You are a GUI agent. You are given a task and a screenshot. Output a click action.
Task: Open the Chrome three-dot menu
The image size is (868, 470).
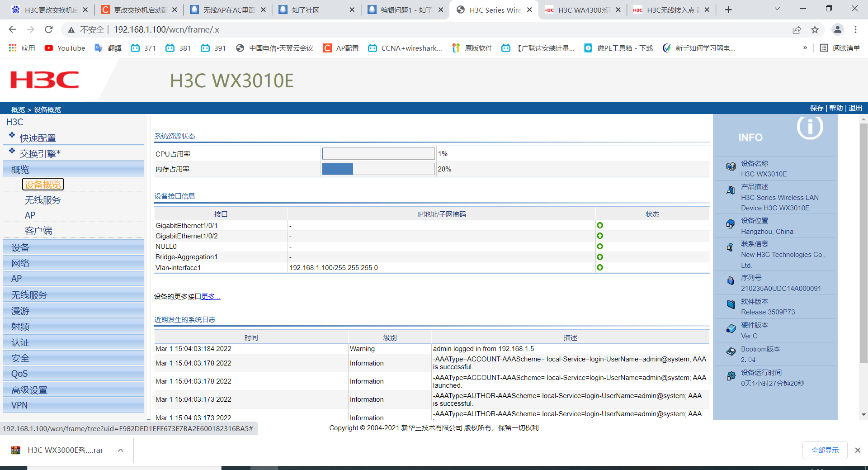click(855, 29)
